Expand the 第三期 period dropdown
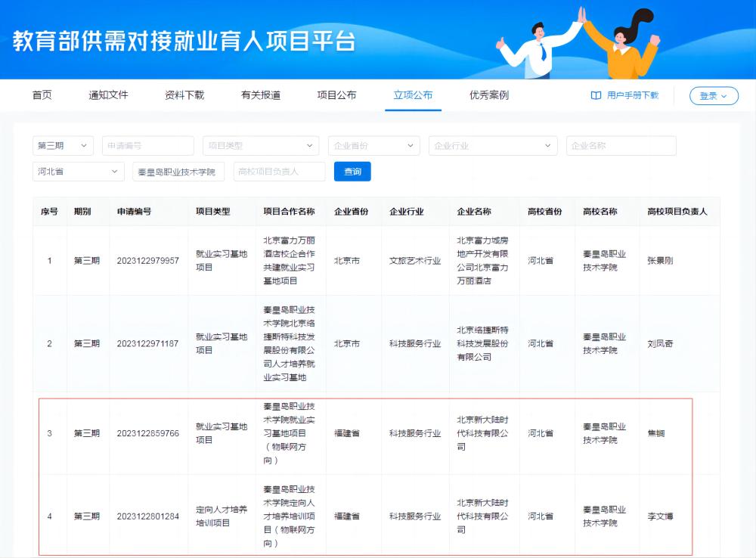Image resolution: width=756 pixels, height=558 pixels. click(x=63, y=146)
